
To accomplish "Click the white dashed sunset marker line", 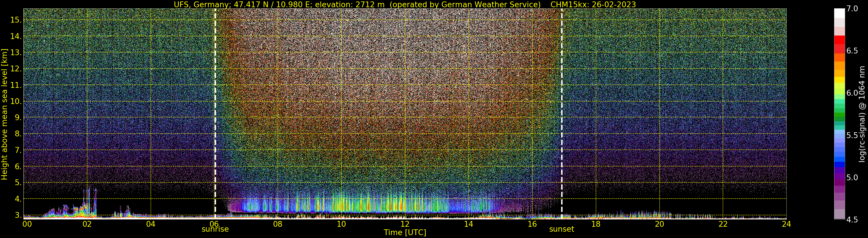I will coord(562,114).
